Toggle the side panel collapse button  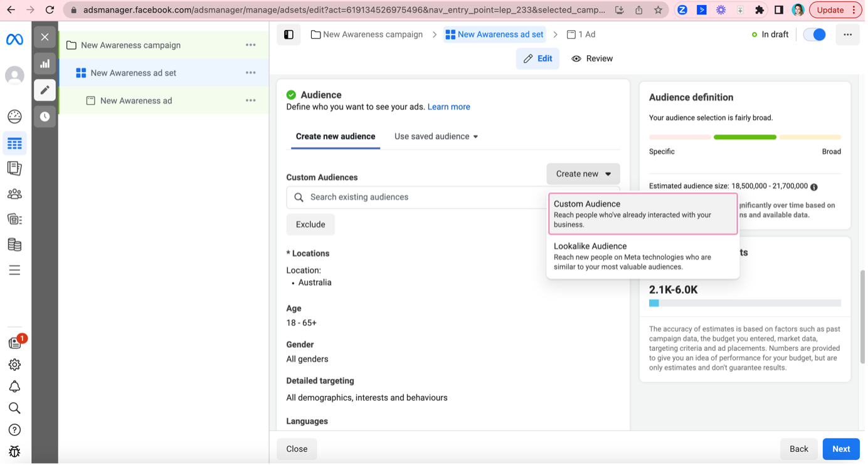288,34
